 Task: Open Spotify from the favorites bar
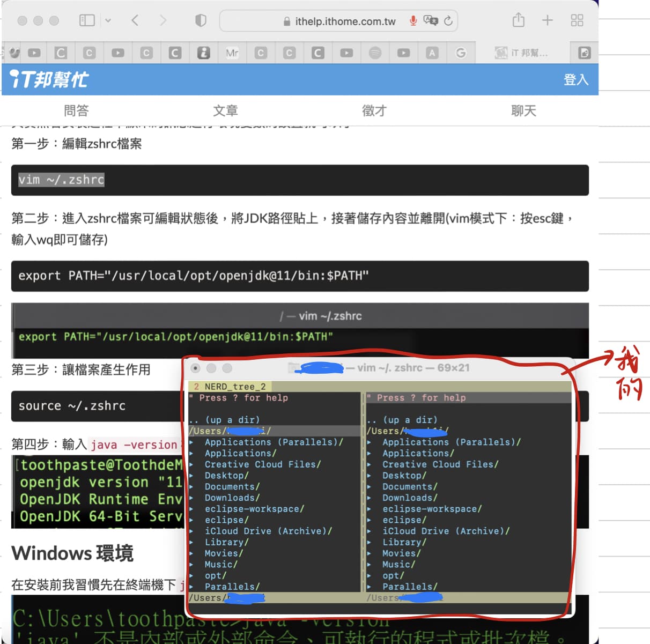click(375, 53)
